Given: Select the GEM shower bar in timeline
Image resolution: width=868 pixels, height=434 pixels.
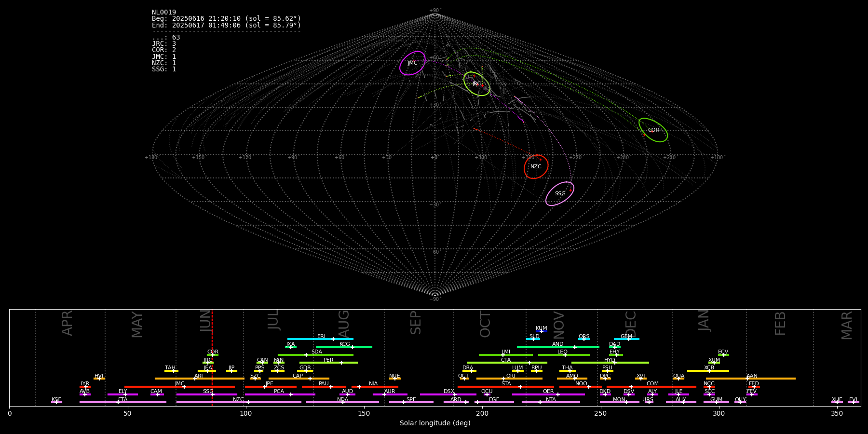Looking at the screenshot, I should [626, 339].
